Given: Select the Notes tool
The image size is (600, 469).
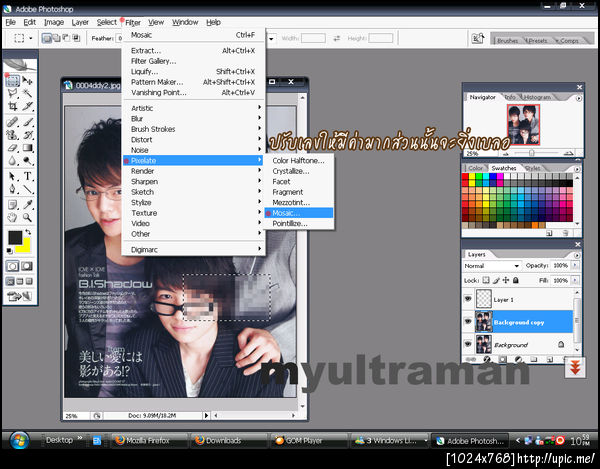Looking at the screenshot, I should tap(12, 205).
